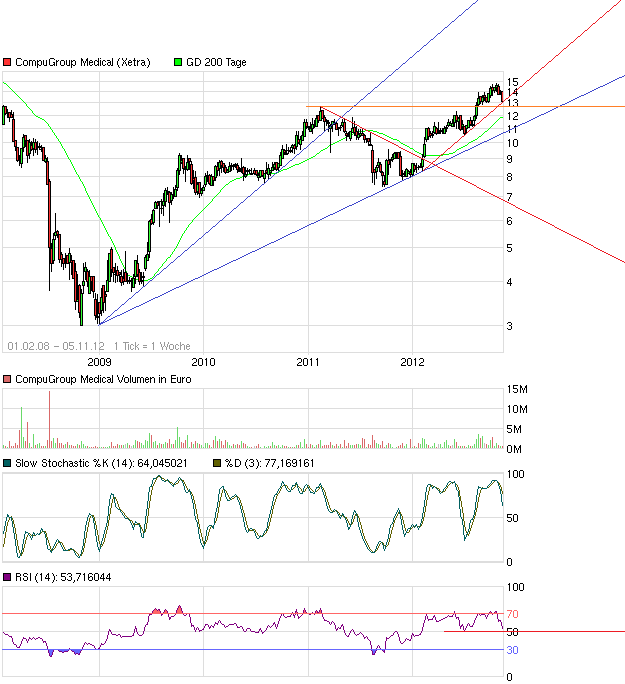Click the blue RSI 30 threshold label
This screenshot has width=625, height=684.
(x=512, y=650)
